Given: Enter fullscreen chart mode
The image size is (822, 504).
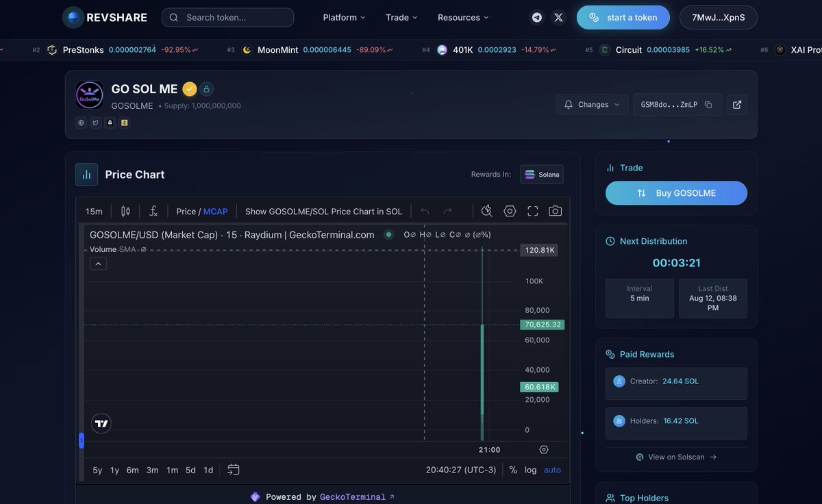Looking at the screenshot, I should pos(532,211).
